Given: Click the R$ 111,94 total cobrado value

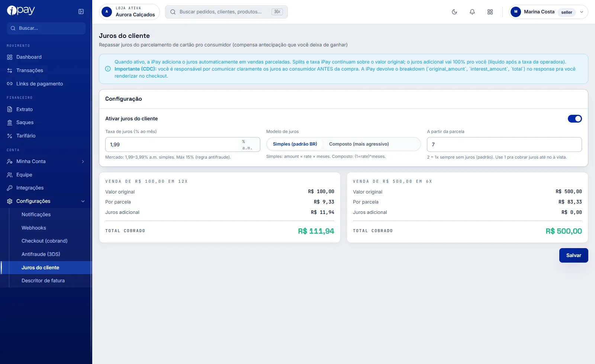Looking at the screenshot, I should pyautogui.click(x=316, y=231).
